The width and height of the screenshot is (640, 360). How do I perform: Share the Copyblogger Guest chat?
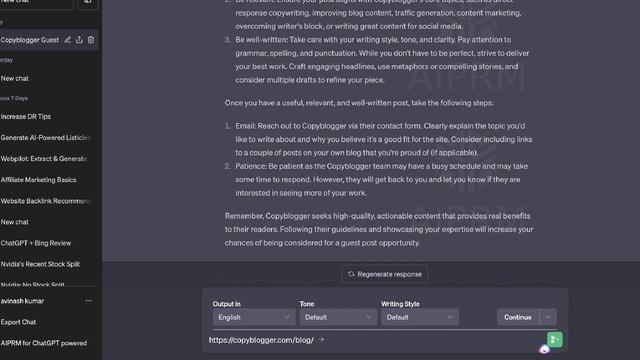(79, 40)
